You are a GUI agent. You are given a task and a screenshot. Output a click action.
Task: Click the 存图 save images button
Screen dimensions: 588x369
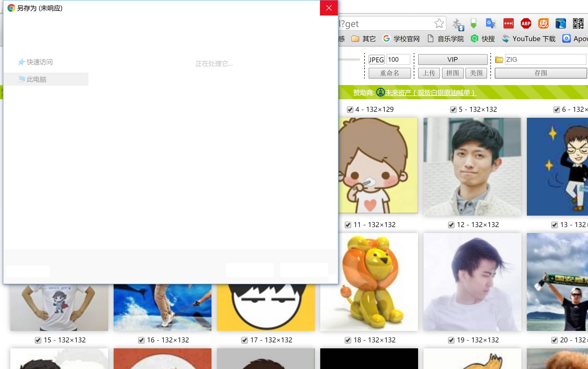pos(540,73)
